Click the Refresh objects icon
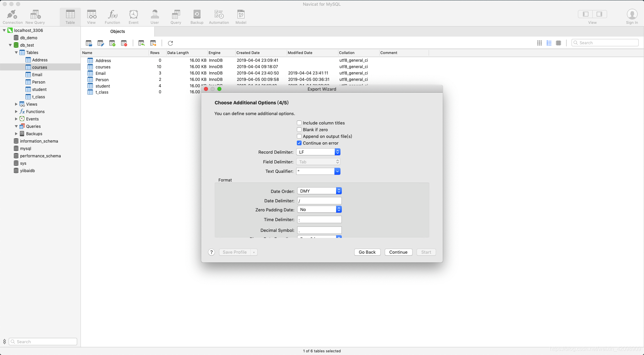 [170, 43]
